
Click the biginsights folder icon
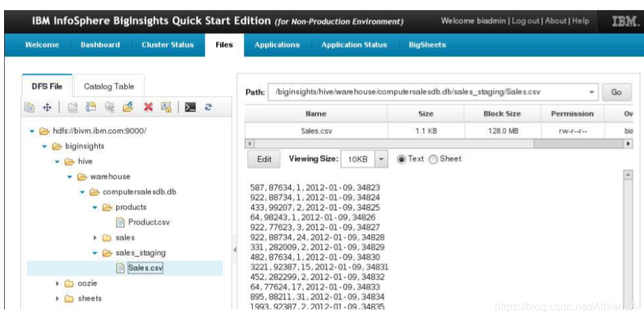pyautogui.click(x=56, y=146)
